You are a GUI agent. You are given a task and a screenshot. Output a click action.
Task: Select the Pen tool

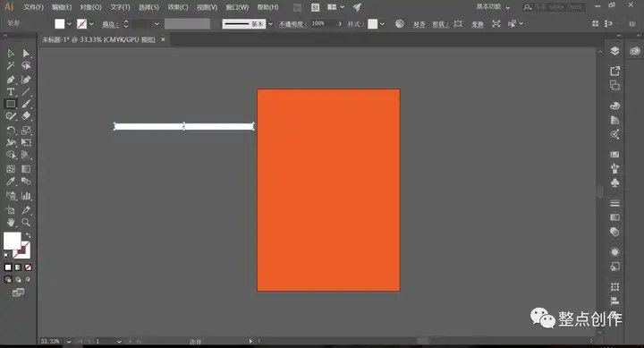[11, 80]
